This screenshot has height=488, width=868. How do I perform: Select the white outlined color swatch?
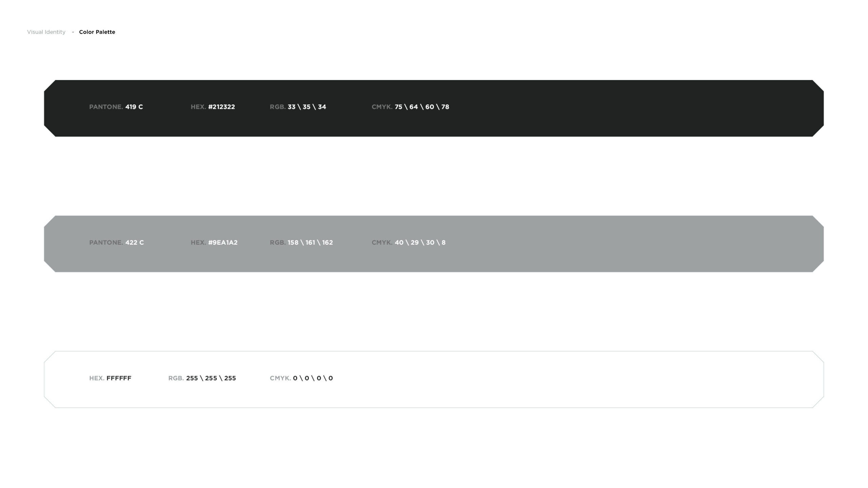pos(610,380)
